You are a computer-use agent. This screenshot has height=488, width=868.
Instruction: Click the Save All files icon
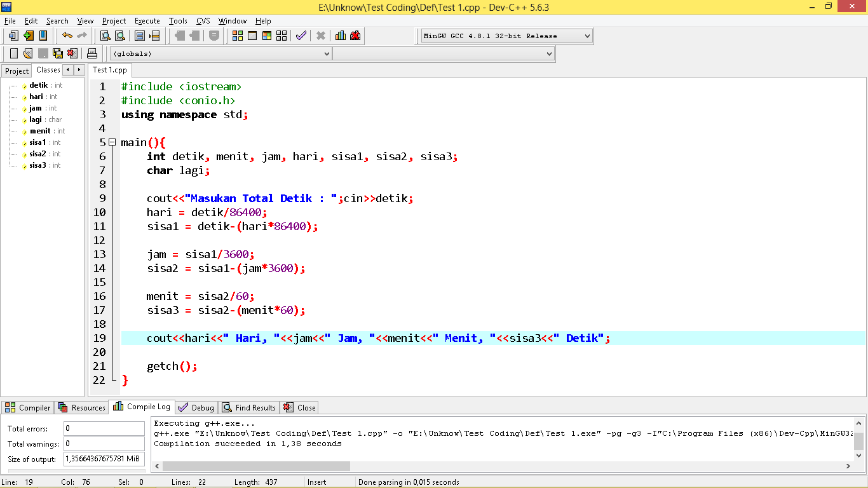[x=58, y=53]
